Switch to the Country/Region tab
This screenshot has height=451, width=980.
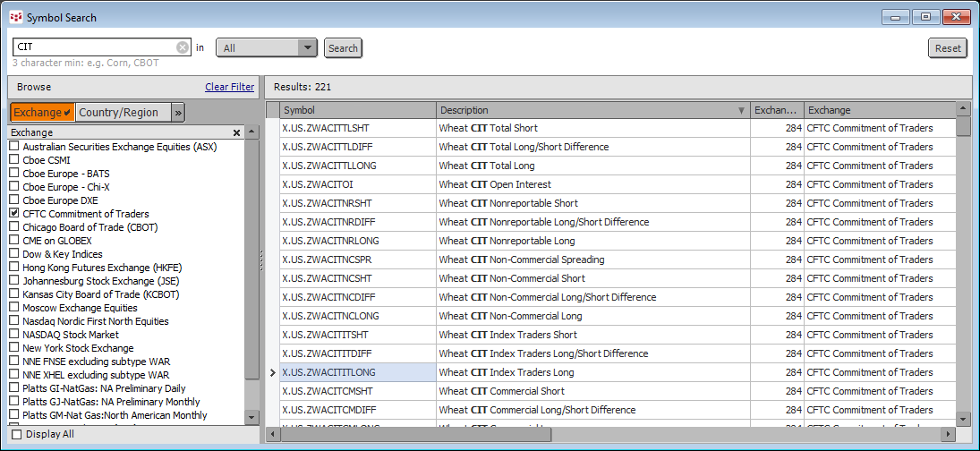coord(118,112)
